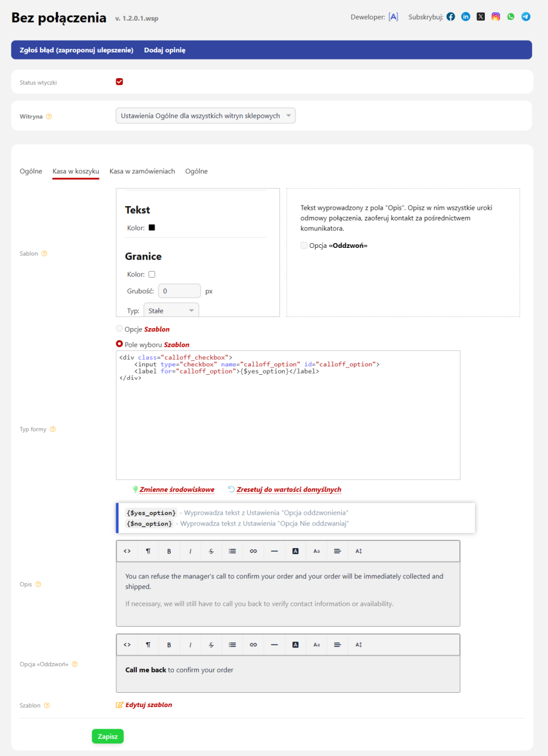Open the Telegram icon in header

point(526,17)
